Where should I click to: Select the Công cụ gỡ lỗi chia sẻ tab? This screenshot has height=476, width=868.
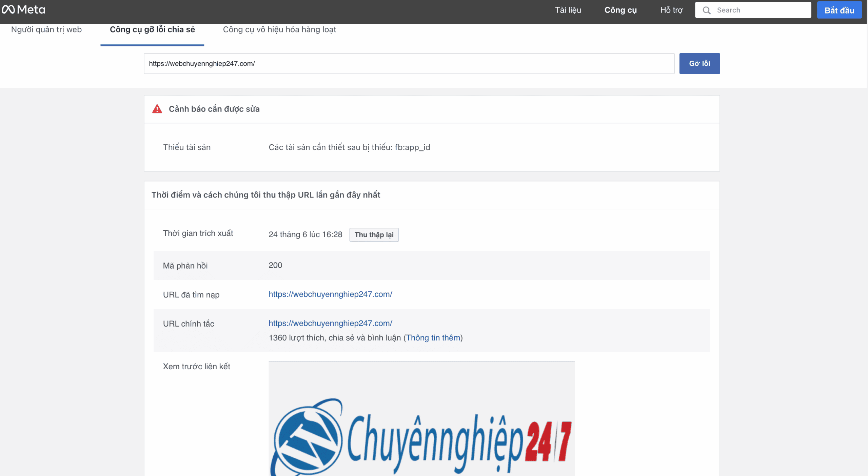point(152,30)
